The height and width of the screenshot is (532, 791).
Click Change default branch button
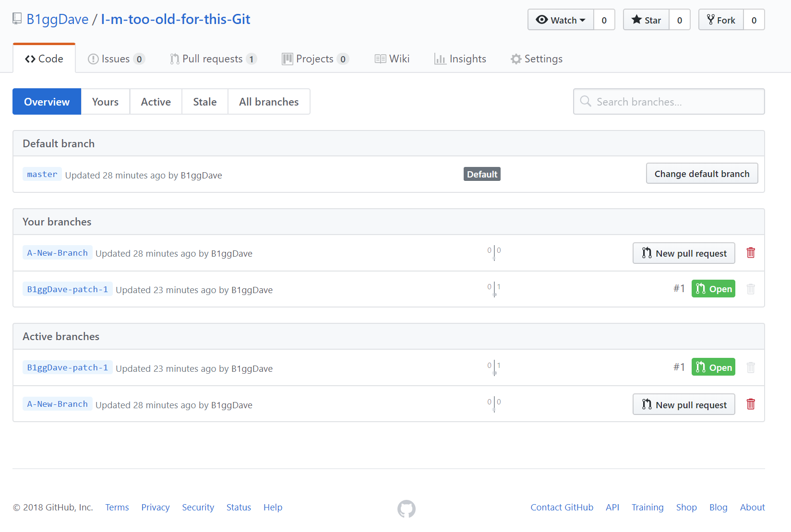[702, 173]
